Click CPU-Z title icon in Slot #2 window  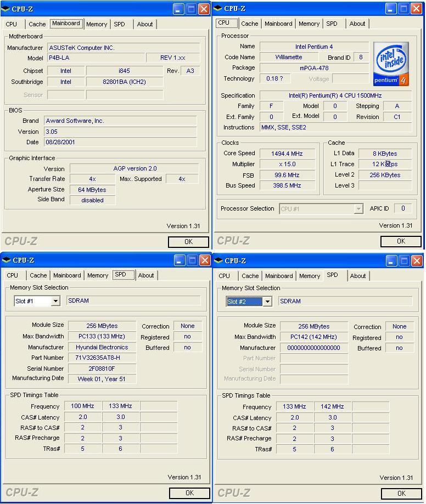(218, 261)
